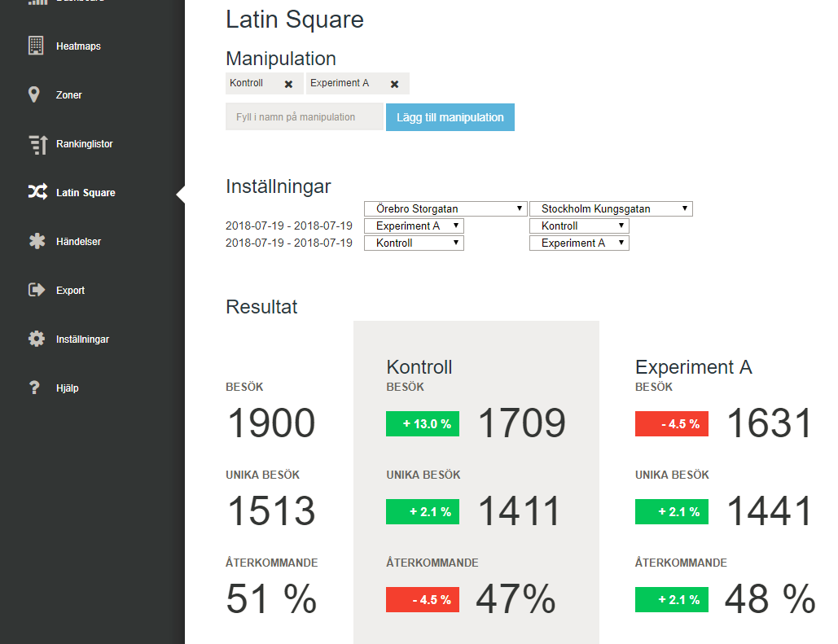The width and height of the screenshot is (838, 644).
Task: Remove the Kontroll manipulation tag
Action: click(x=288, y=84)
